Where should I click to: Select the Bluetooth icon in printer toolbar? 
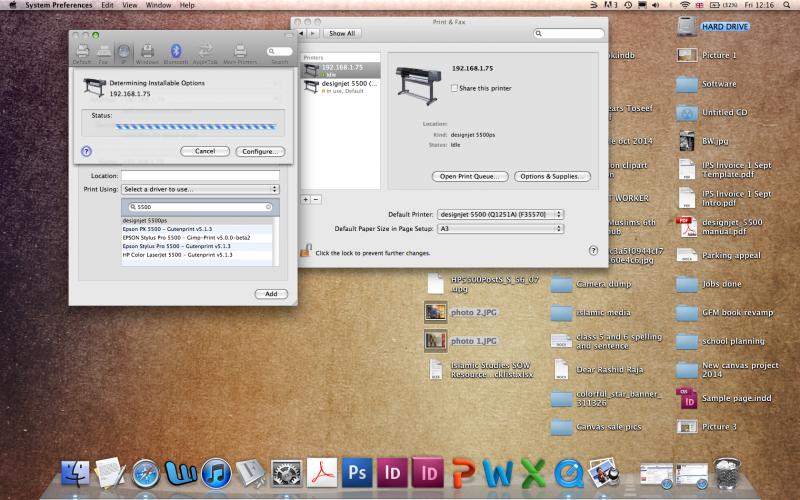pos(176,51)
